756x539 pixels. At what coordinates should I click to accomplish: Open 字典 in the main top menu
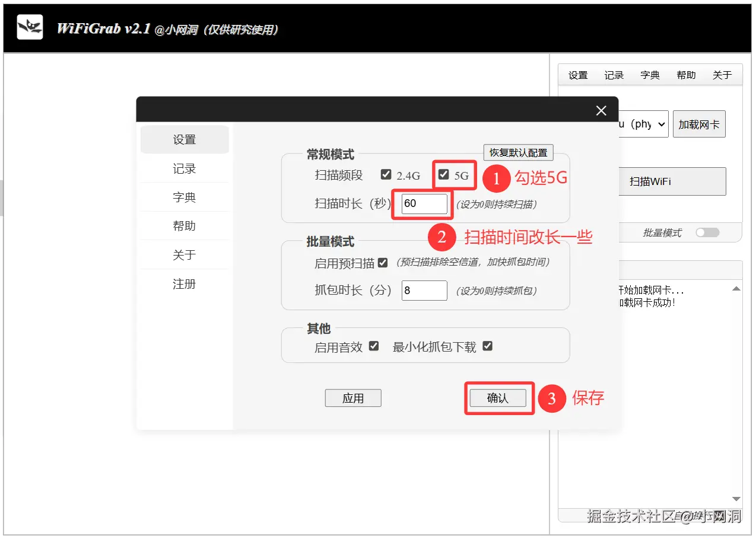pos(650,75)
